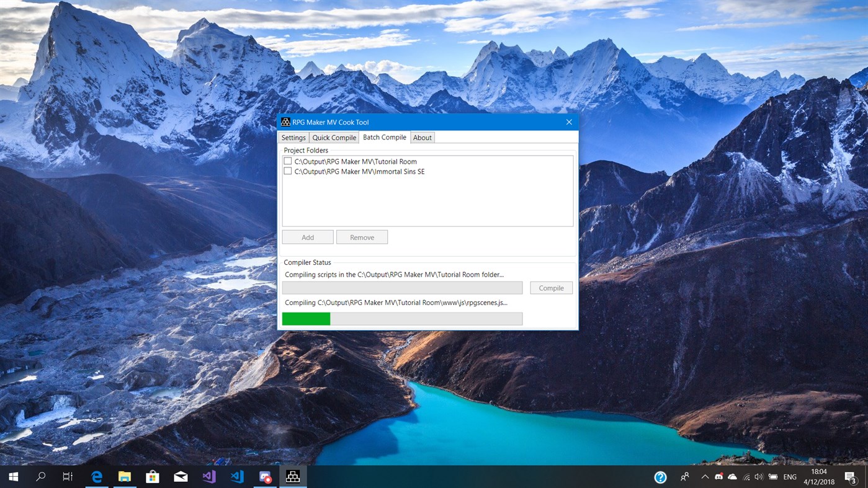The image size is (868, 488).
Task: Open Mail app from taskbar
Action: (x=181, y=477)
